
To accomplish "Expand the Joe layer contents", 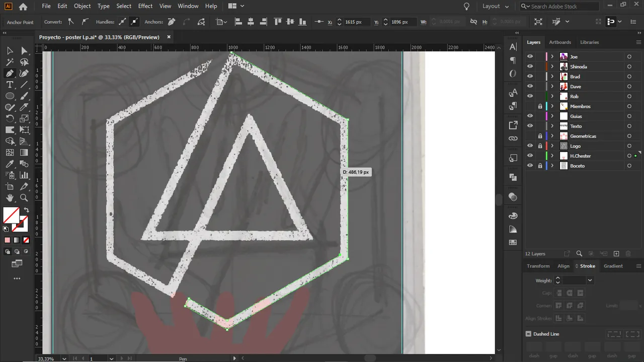I will click(x=552, y=57).
